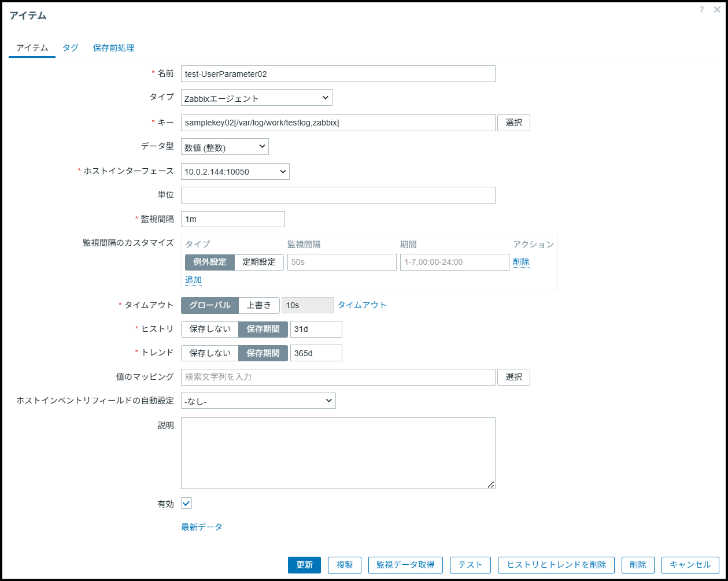Choose 上書き for timeout
The width and height of the screenshot is (728, 581).
click(259, 305)
